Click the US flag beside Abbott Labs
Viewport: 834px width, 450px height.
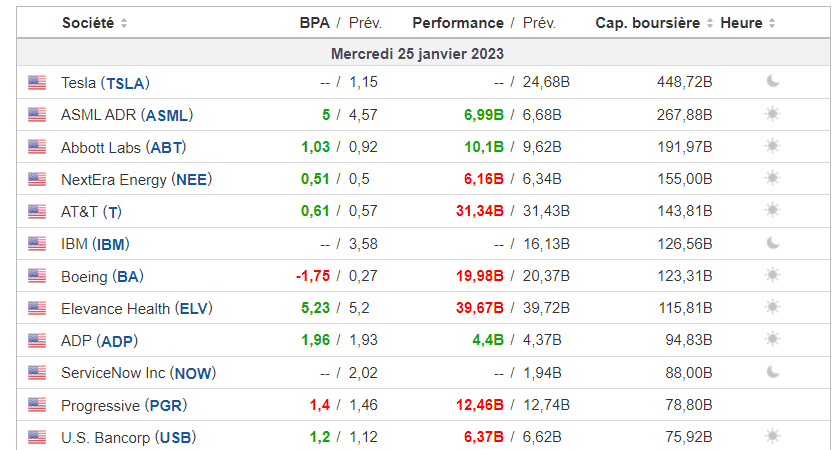coord(37,147)
